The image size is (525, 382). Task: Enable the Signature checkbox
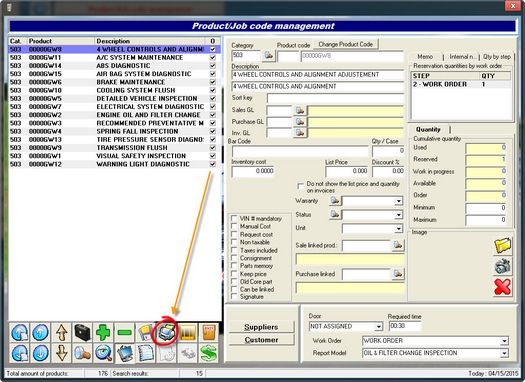pyautogui.click(x=234, y=297)
